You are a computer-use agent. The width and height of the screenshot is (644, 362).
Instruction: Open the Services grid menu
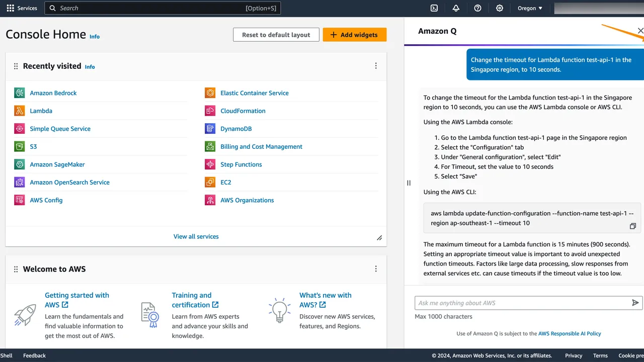pyautogui.click(x=22, y=8)
